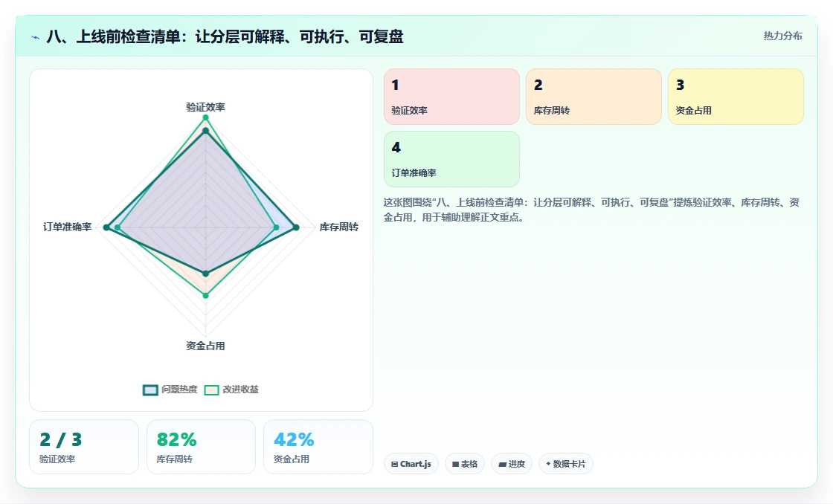The image size is (833, 504).
Task: Click the 2 / 3 验证效率 stat card
Action: click(x=84, y=447)
